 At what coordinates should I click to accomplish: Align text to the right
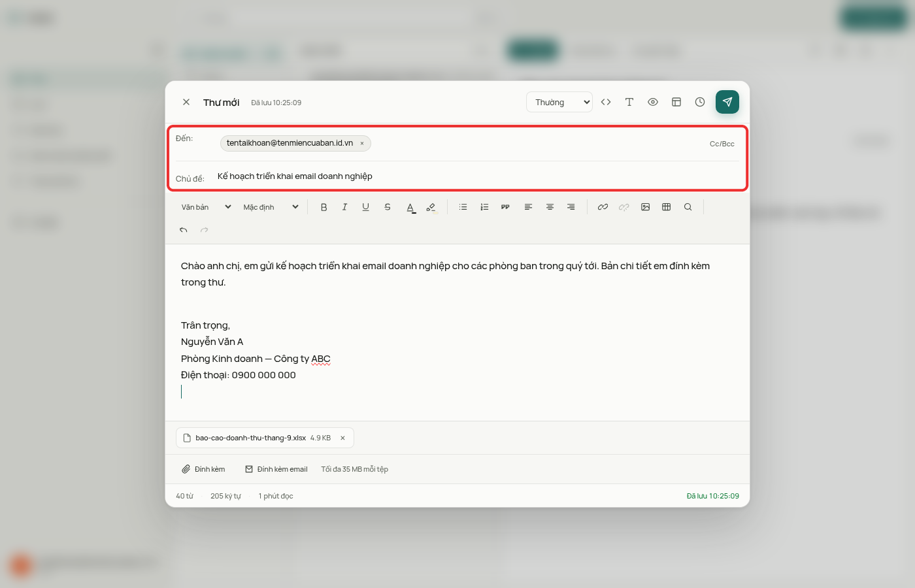(x=571, y=207)
